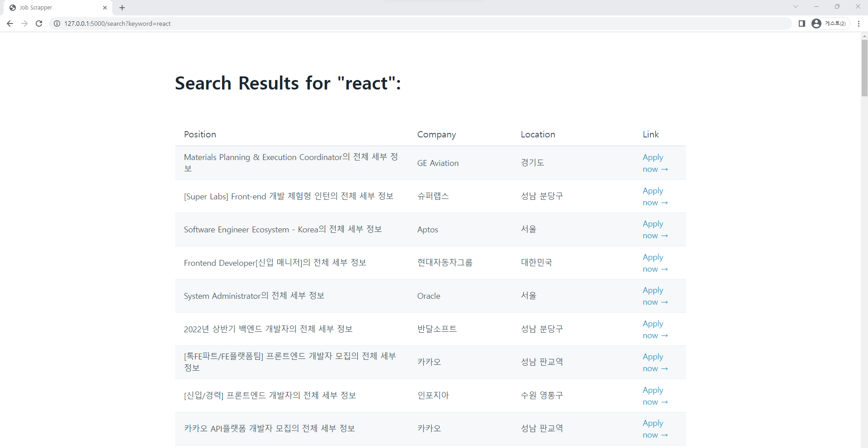Click 수원 영통구 location cell
The width and height of the screenshot is (868, 448).
pyautogui.click(x=542, y=396)
